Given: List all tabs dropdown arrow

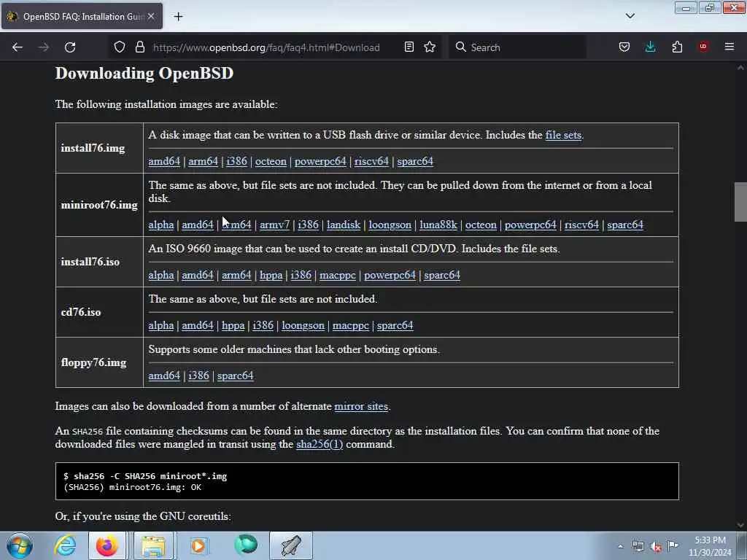Looking at the screenshot, I should [630, 16].
